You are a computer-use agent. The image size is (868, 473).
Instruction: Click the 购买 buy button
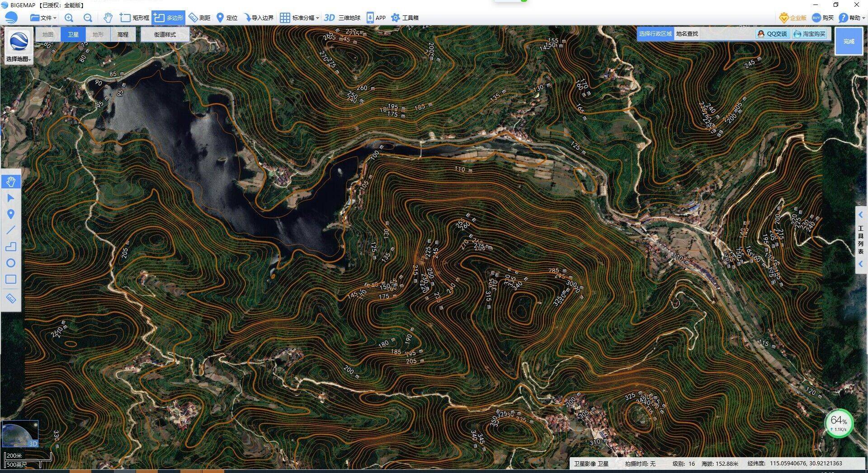click(x=823, y=18)
